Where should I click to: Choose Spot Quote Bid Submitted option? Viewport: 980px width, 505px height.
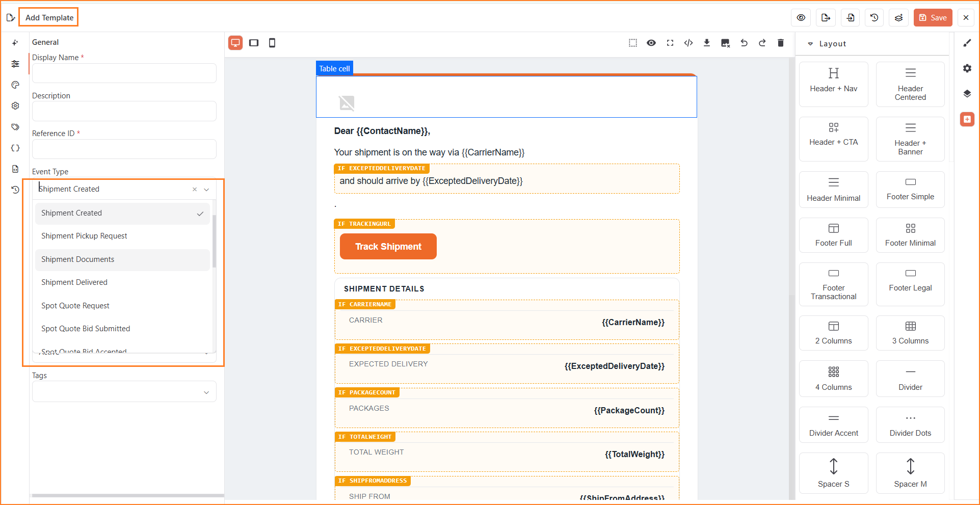(x=122, y=329)
